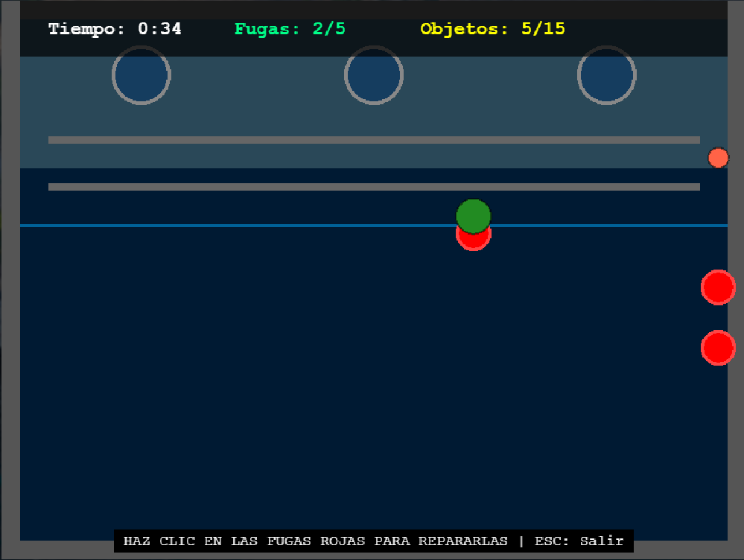Click the Fugas 2/5 counter
744x560 pixels.
[x=290, y=29]
